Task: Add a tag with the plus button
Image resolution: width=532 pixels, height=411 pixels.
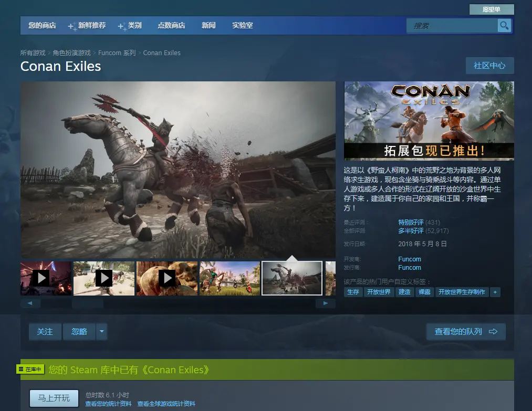Action: tap(495, 292)
